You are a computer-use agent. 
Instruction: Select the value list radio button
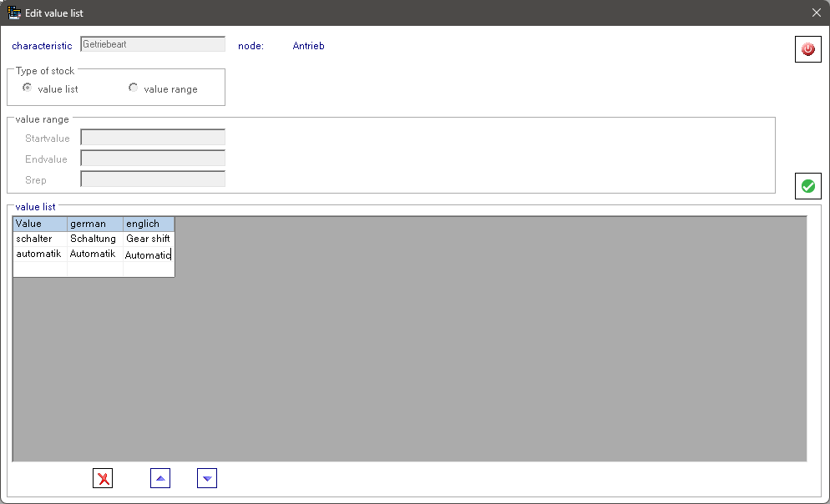(28, 88)
